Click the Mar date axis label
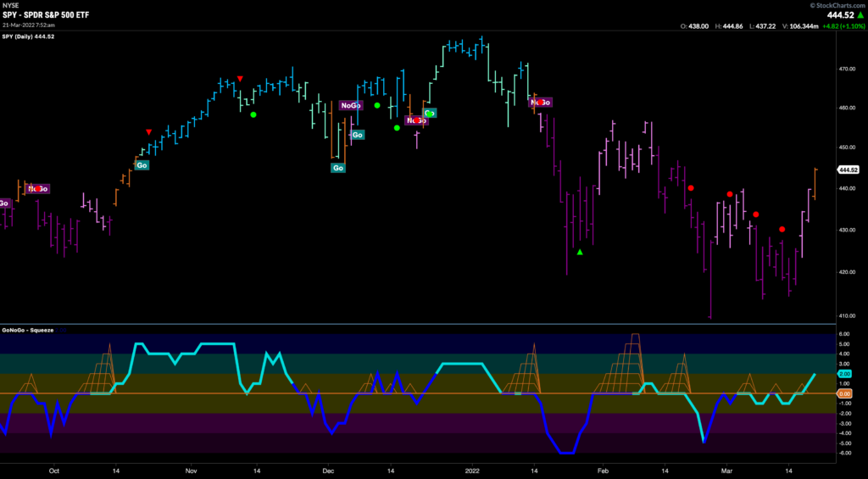Image resolution: width=868 pixels, height=479 pixels. (x=726, y=469)
